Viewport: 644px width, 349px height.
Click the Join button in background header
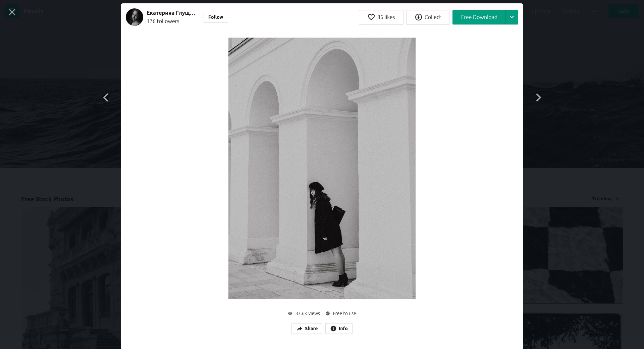coord(624,11)
